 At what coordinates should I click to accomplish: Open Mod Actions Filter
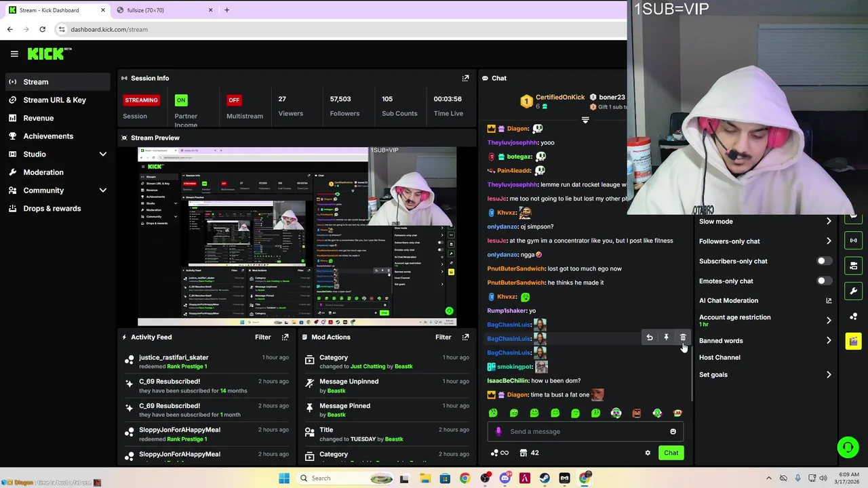(x=443, y=337)
